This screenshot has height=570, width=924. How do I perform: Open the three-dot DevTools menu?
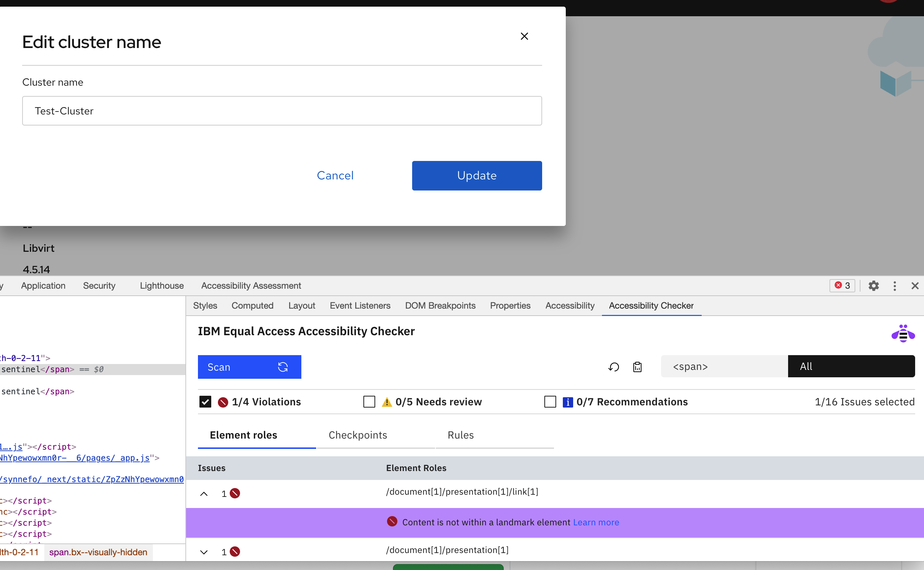(894, 286)
